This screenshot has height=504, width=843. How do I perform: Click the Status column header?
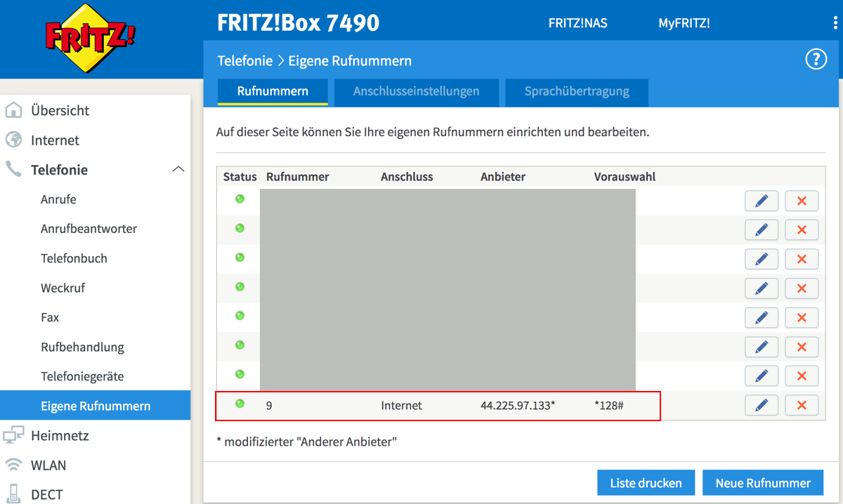click(240, 177)
